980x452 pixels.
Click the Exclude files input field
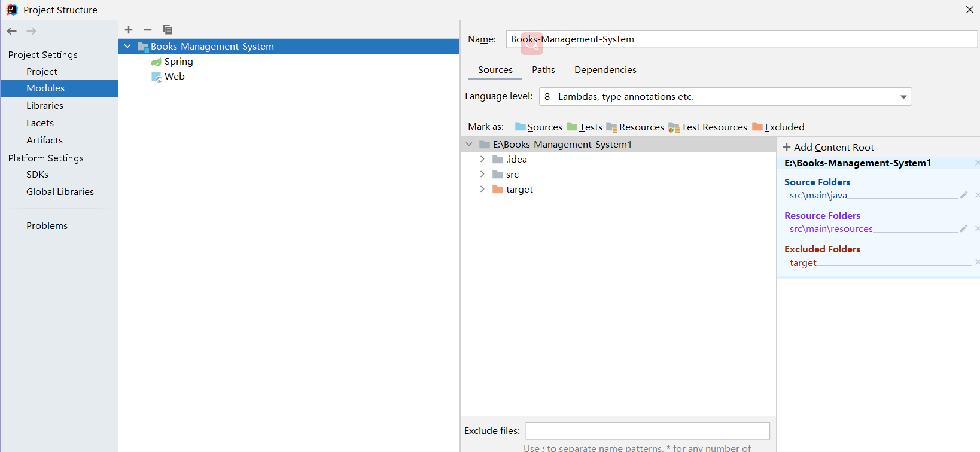tap(648, 431)
